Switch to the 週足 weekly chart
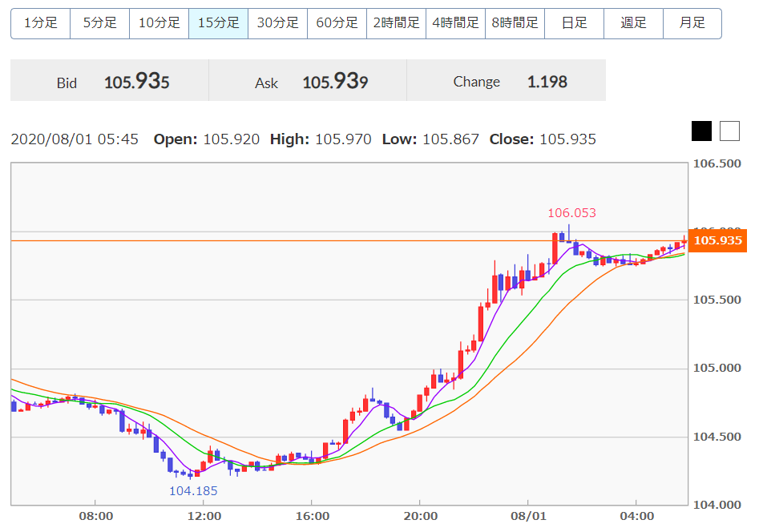The height and width of the screenshot is (532, 763). (633, 23)
